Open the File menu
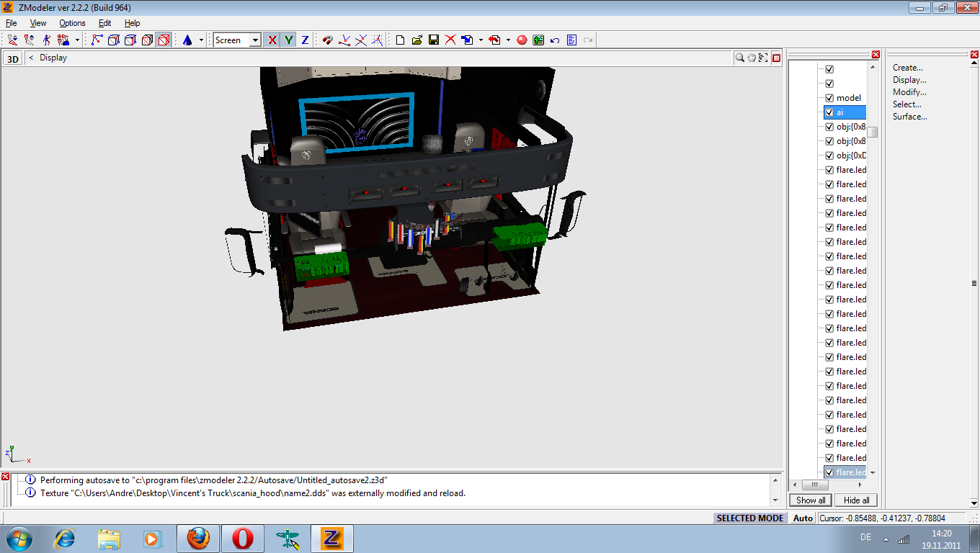This screenshot has height=553, width=980. [12, 23]
